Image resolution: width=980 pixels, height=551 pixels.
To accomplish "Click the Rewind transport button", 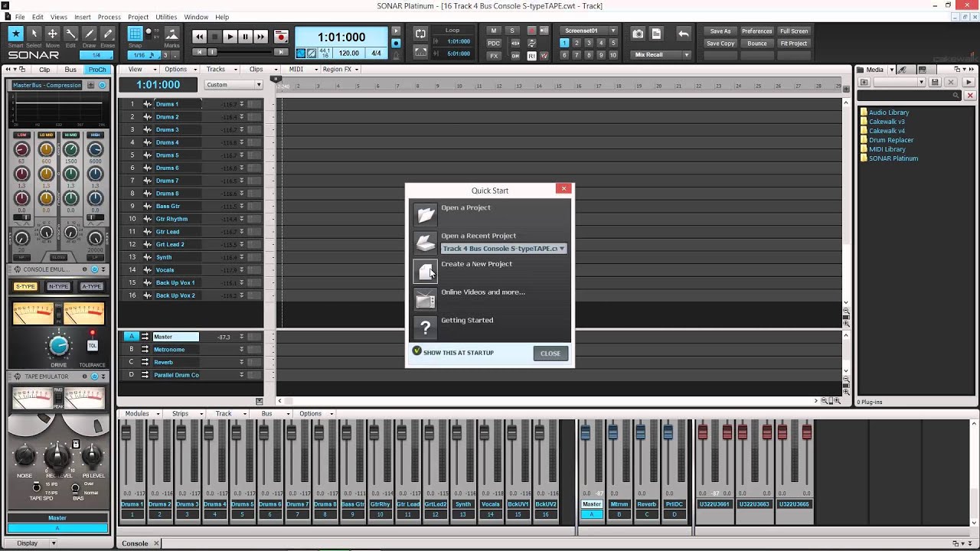I will click(200, 36).
